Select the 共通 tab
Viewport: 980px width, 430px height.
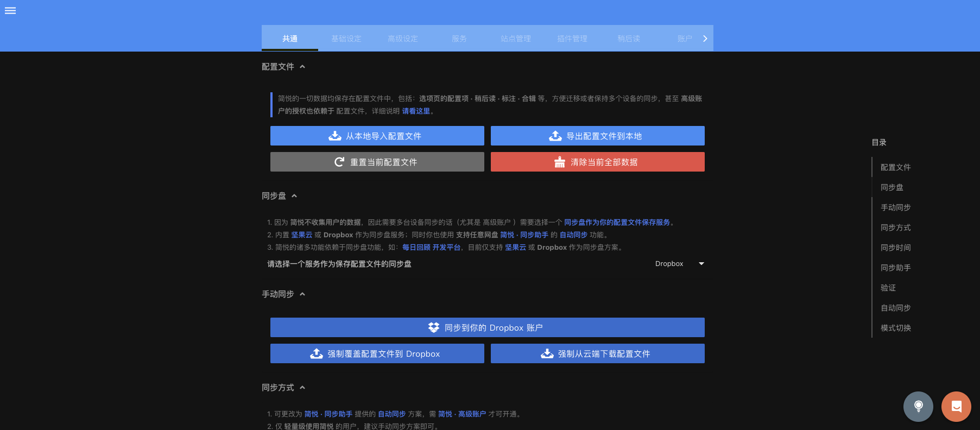[290, 39]
